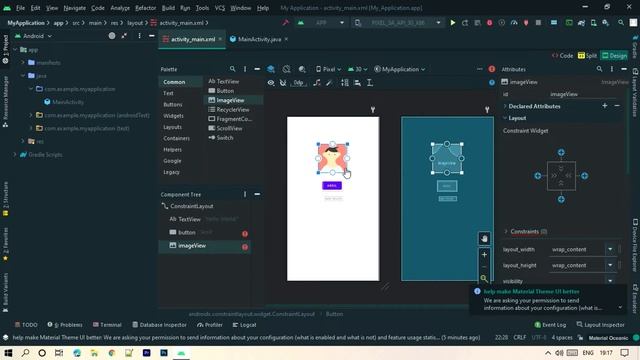Add a declared attribute with the plus icon
640x360 pixels.
[x=604, y=106]
